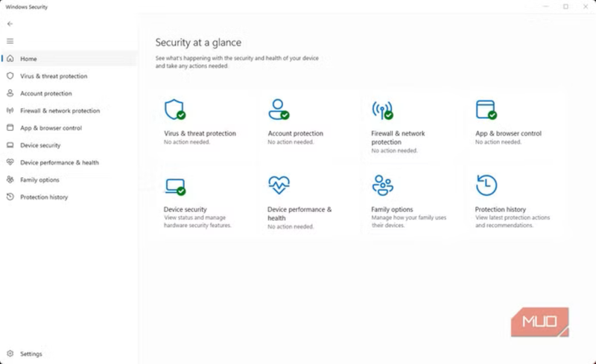
Task: Open the large heart pulse health icon
Action: (x=279, y=185)
